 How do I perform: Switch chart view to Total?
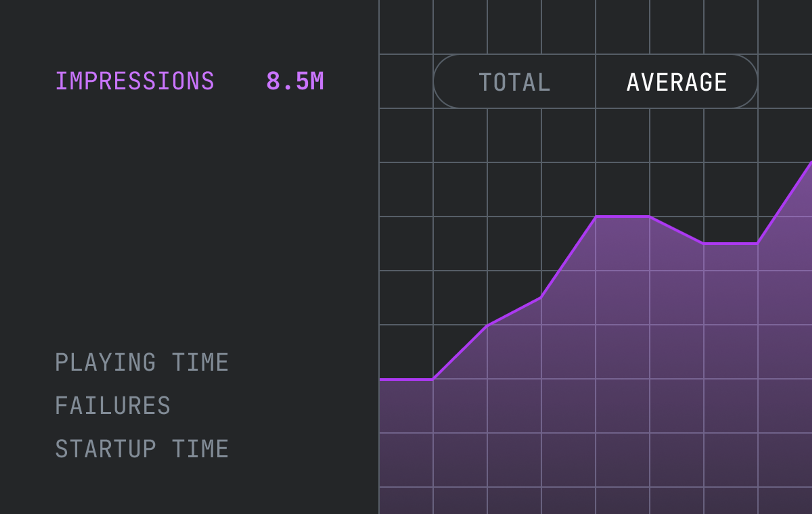[514, 82]
